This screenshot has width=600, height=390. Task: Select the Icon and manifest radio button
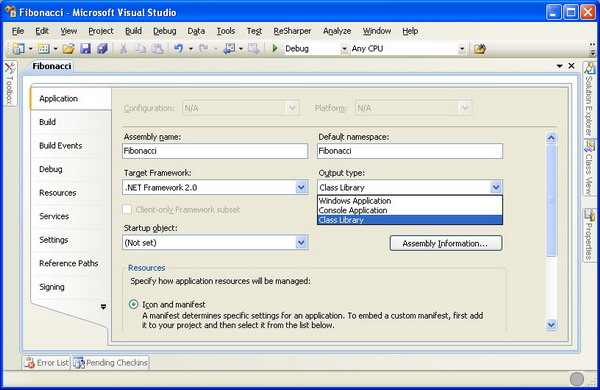tap(133, 305)
